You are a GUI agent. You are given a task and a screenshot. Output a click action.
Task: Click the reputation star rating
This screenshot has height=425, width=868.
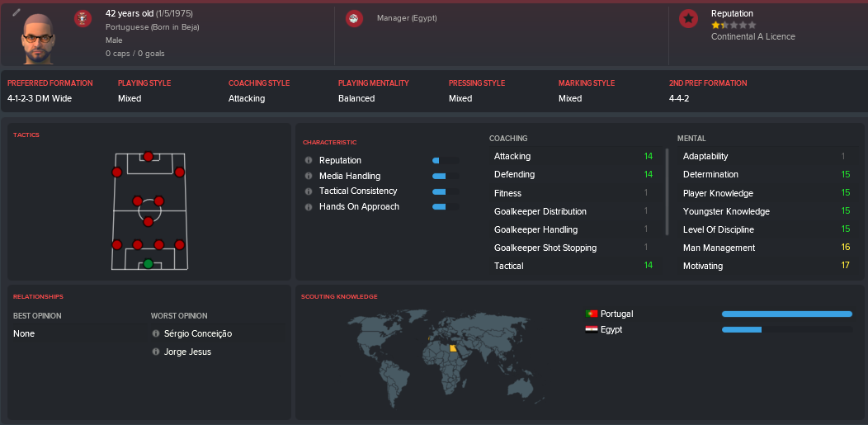[x=734, y=26]
